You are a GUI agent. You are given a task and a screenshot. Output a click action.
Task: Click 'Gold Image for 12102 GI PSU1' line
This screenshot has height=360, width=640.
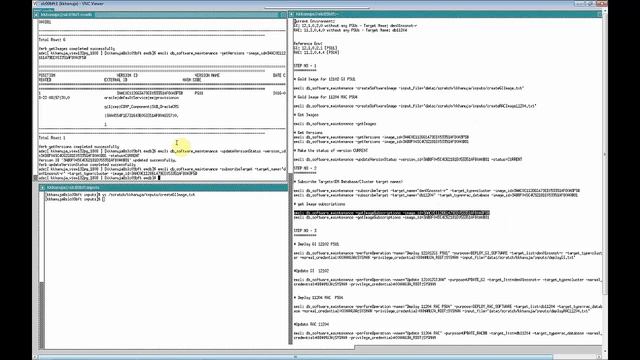324,79
